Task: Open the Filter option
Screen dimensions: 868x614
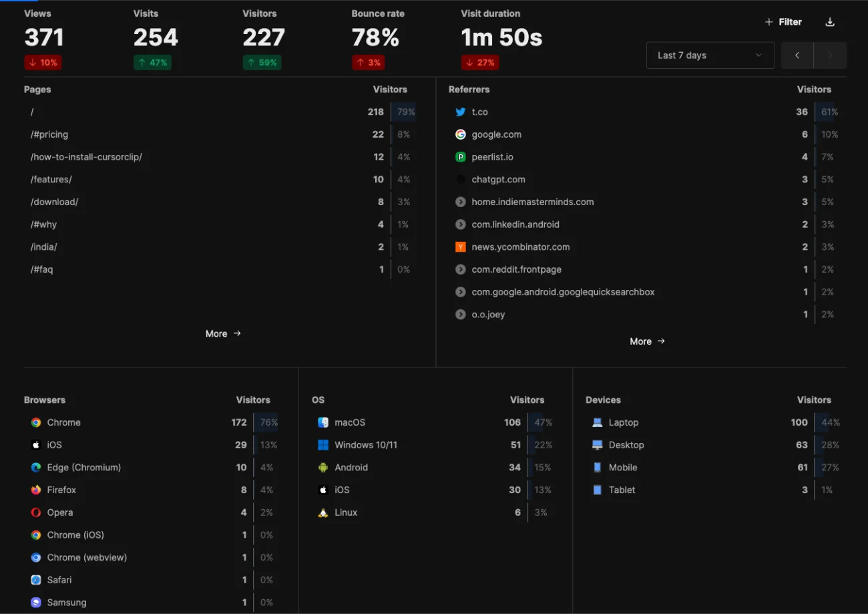Action: (x=783, y=22)
